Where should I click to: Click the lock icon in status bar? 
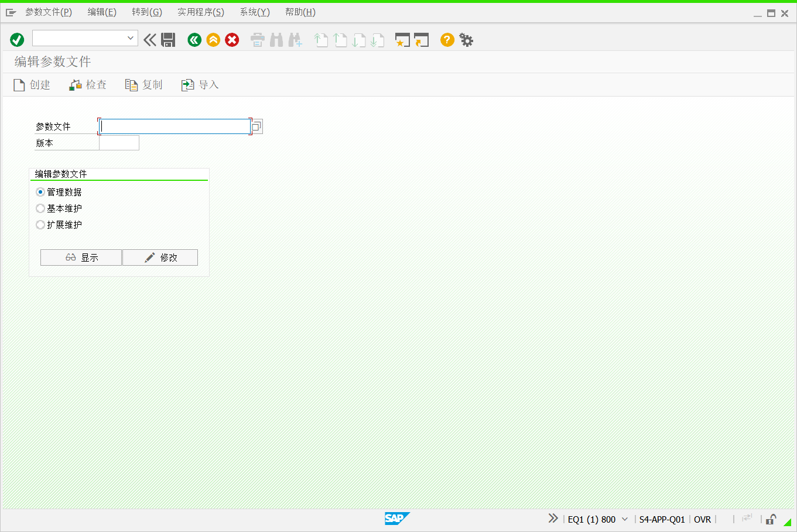(x=771, y=519)
